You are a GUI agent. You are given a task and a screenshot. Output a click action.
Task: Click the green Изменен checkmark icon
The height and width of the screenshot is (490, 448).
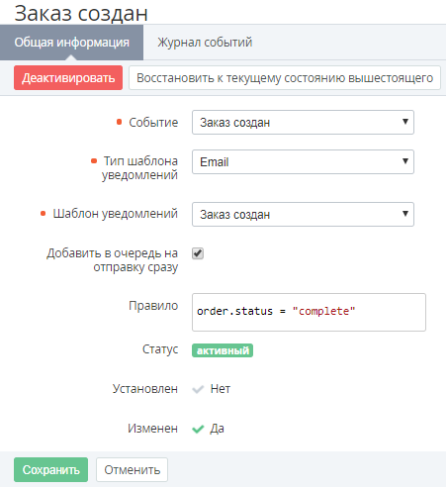tap(198, 429)
